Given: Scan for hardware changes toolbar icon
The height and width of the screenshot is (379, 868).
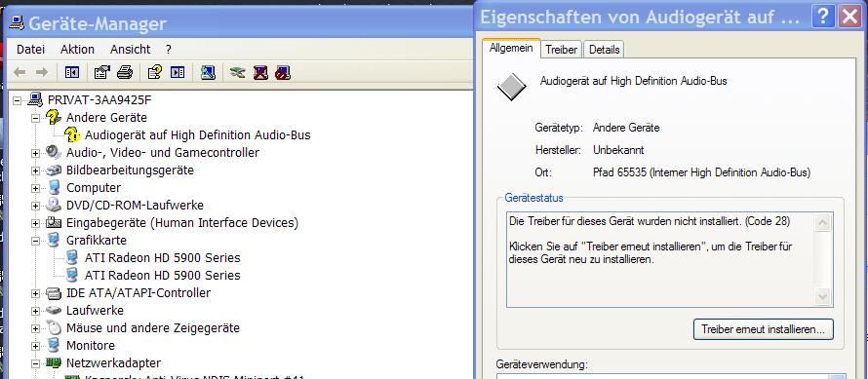Looking at the screenshot, I should pos(208,72).
